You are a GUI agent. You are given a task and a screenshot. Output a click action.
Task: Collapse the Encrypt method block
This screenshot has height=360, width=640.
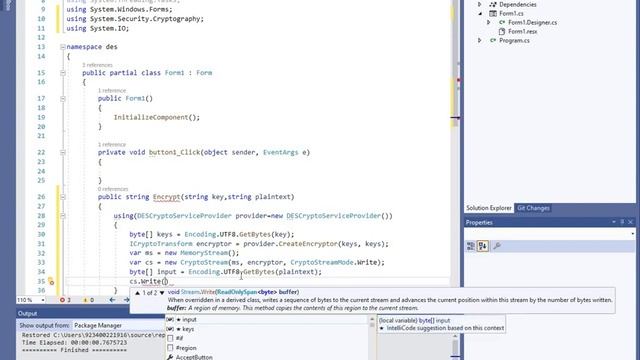click(x=63, y=197)
